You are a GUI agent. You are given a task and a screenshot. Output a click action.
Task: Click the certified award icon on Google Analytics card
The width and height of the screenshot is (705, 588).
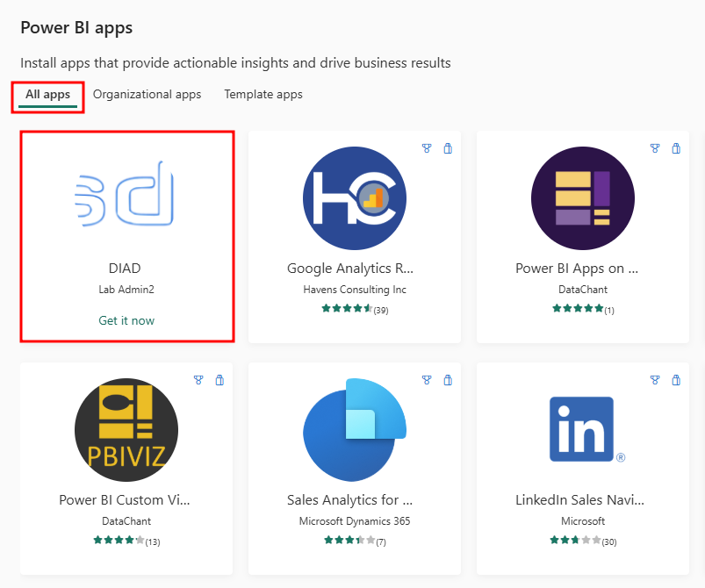pyautogui.click(x=427, y=148)
